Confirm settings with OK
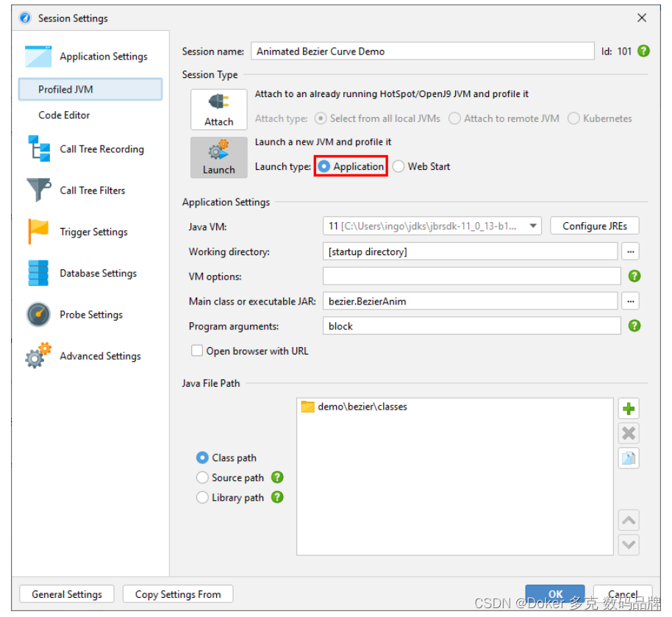The image size is (672, 617). tap(555, 594)
